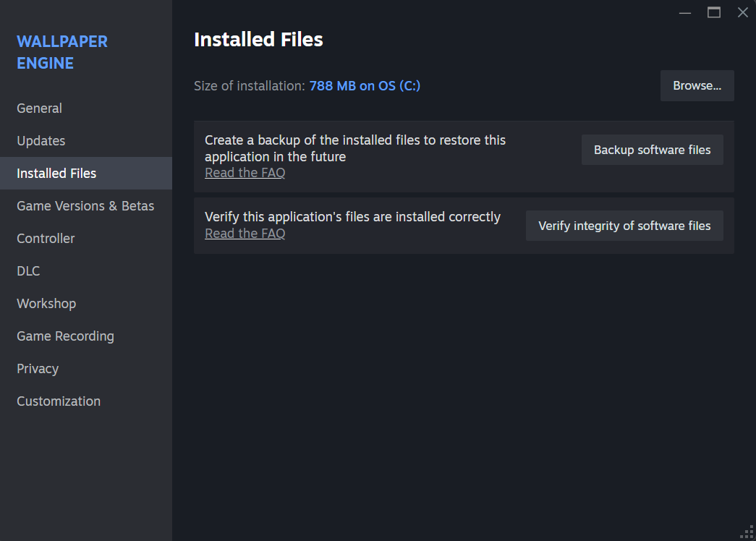Open Game Versions & Betas tab

click(86, 206)
